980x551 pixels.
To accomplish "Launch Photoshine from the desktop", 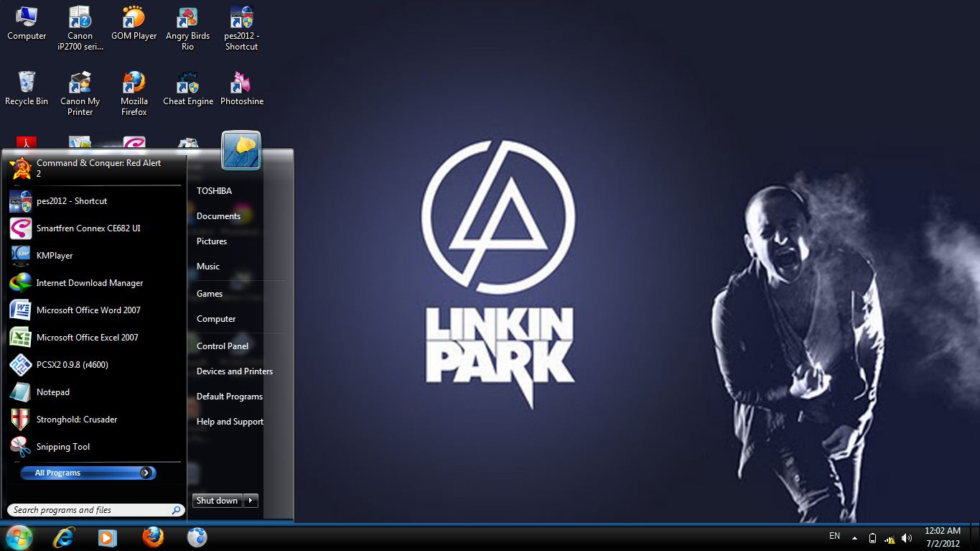I will click(x=241, y=88).
